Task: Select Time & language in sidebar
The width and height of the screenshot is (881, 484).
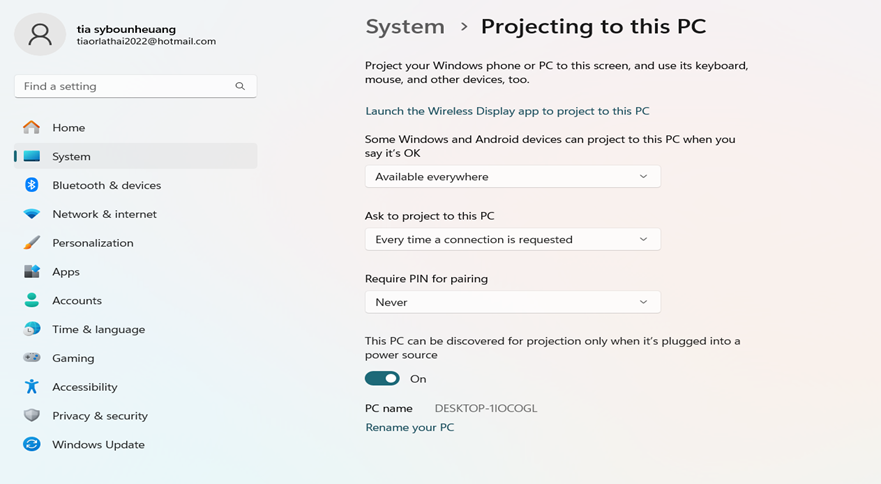Action: [98, 329]
